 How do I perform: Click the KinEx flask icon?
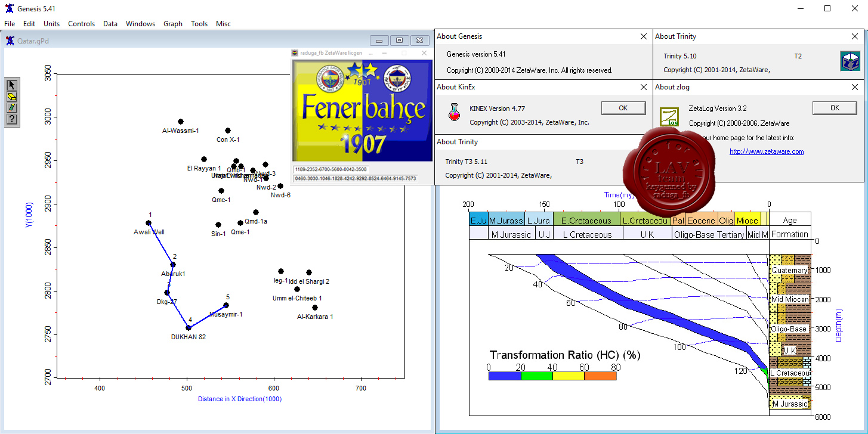[455, 112]
